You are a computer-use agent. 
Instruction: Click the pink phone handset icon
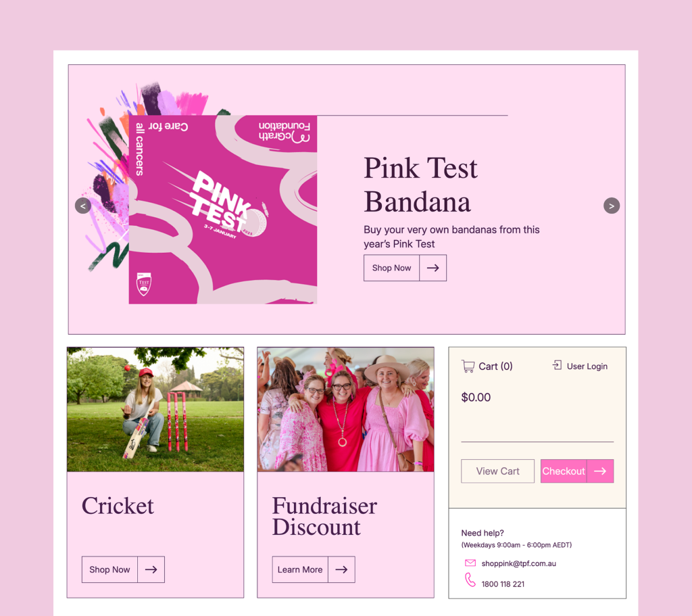[470, 579]
